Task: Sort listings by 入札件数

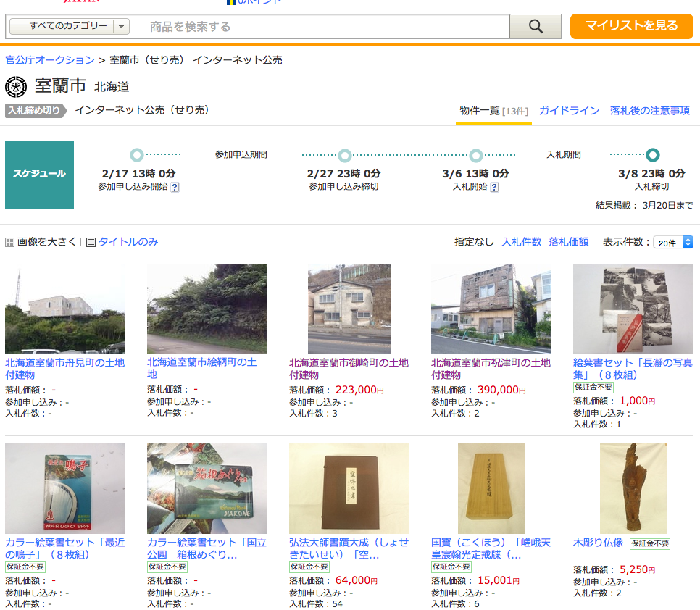Action: point(522,242)
